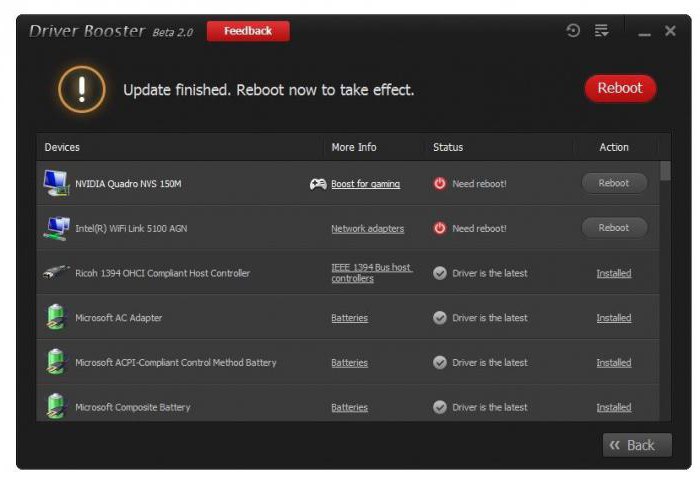The width and height of the screenshot is (700, 478).
Task: Click the red power icon in NVIDIA row
Action: (440, 183)
